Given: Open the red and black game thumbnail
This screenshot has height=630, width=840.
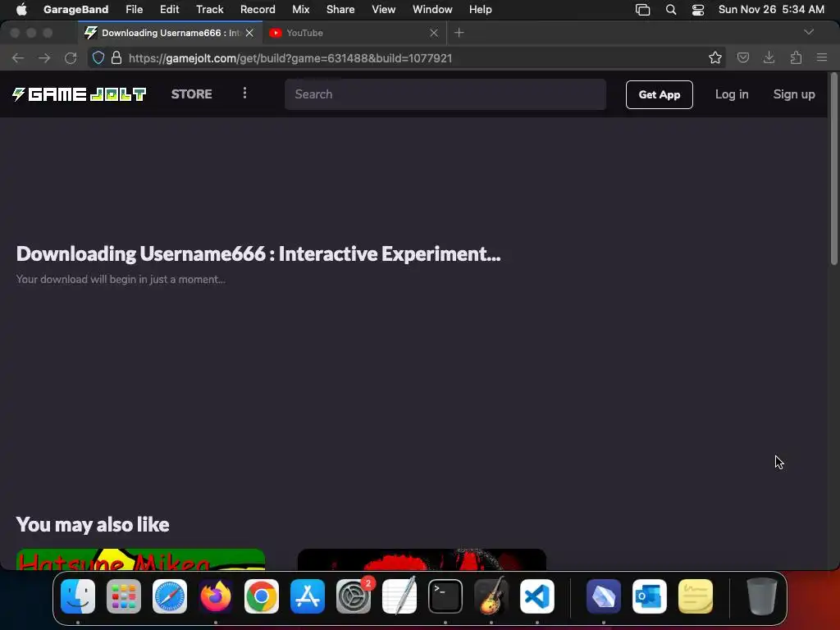Looking at the screenshot, I should [422, 559].
